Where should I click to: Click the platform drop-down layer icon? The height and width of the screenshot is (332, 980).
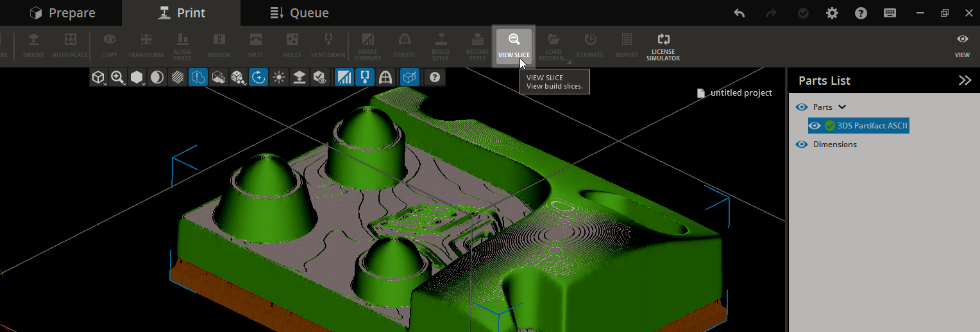tap(299, 78)
